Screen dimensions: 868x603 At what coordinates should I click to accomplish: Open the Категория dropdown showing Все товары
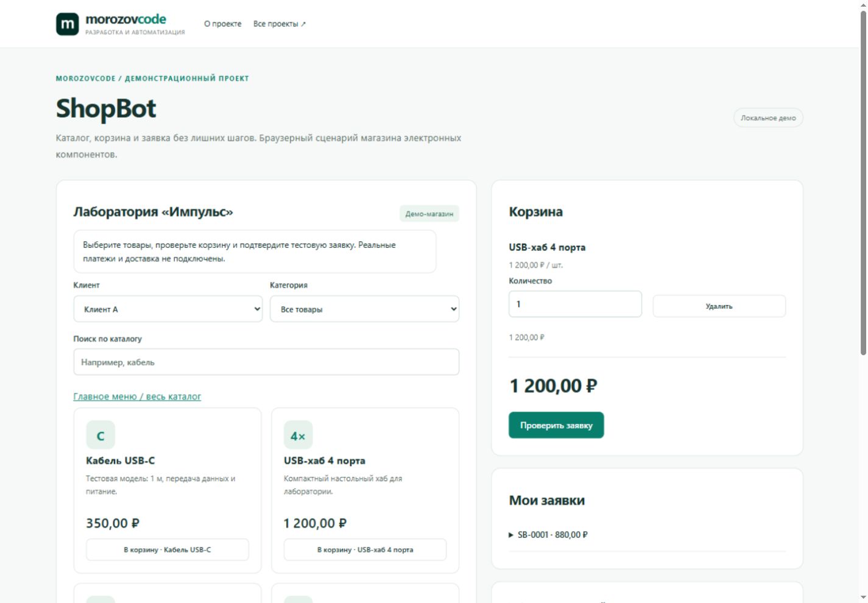tap(364, 309)
